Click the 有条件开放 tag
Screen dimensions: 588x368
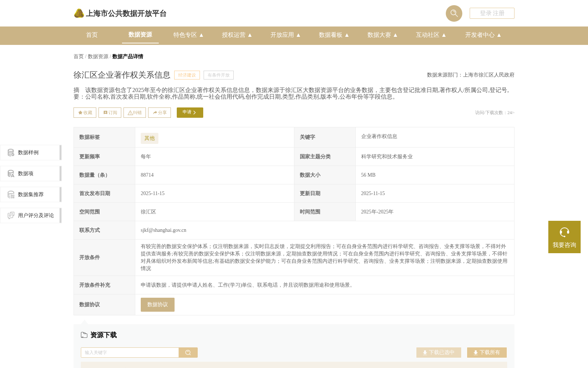(219, 75)
